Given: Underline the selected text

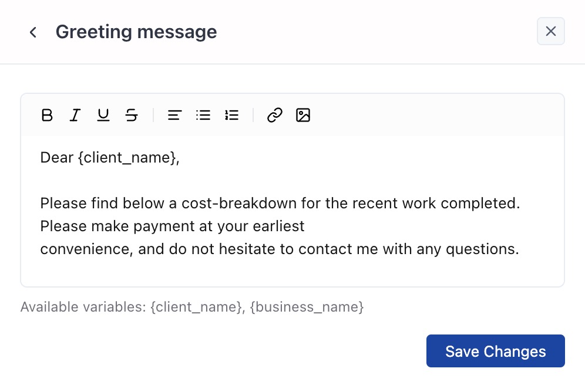Looking at the screenshot, I should pos(103,115).
